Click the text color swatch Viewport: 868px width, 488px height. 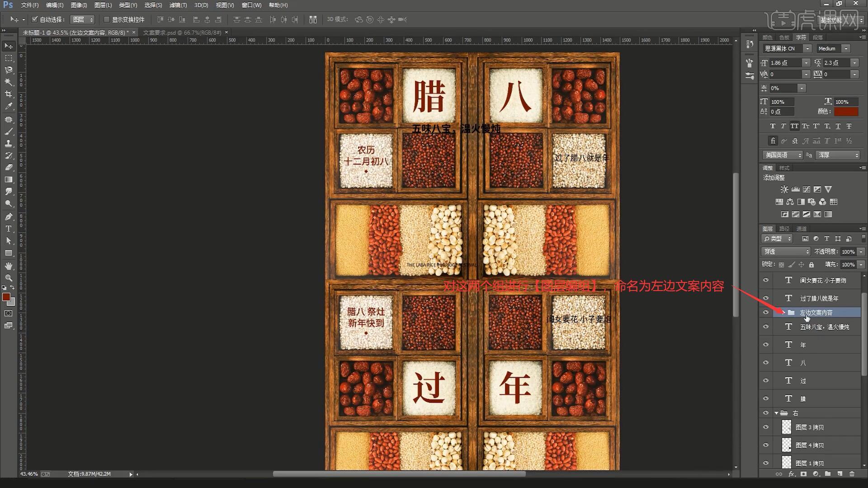point(846,112)
